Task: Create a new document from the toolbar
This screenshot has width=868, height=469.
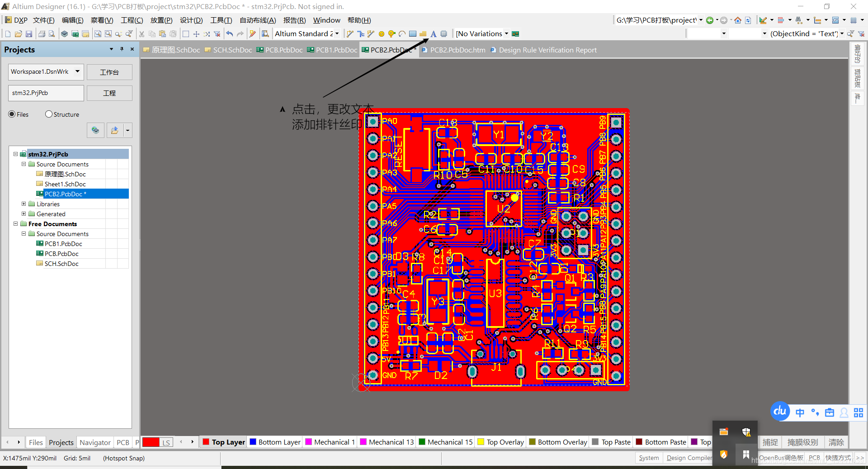Action: tap(8, 34)
